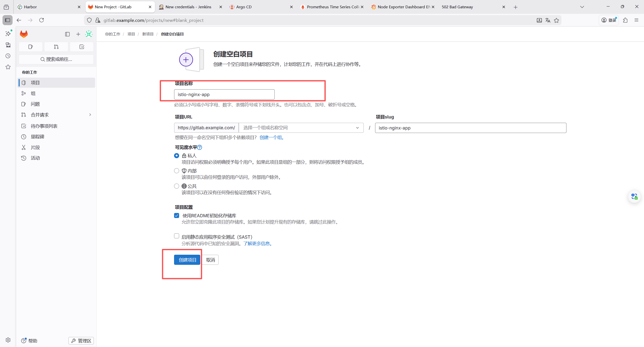This screenshot has width=644, height=347.
Task: Open the to-do list shortcut icon
Action: tap(82, 47)
